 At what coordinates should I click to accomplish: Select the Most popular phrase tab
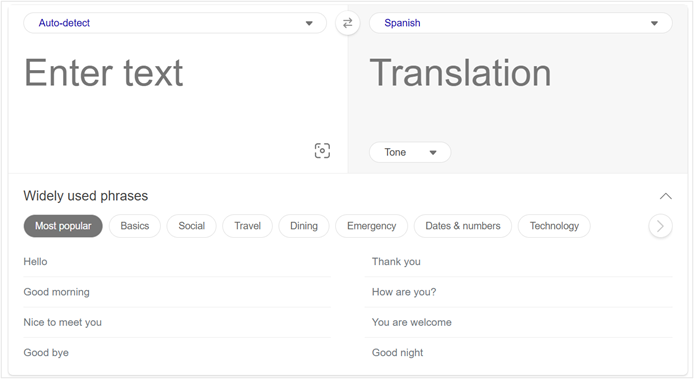[63, 226]
